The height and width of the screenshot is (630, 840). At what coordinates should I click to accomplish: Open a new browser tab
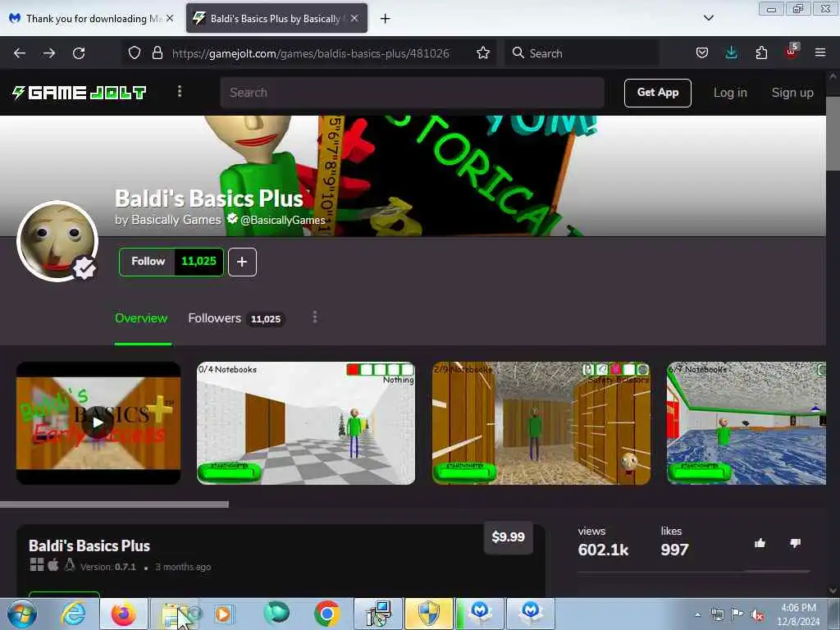[x=385, y=19]
